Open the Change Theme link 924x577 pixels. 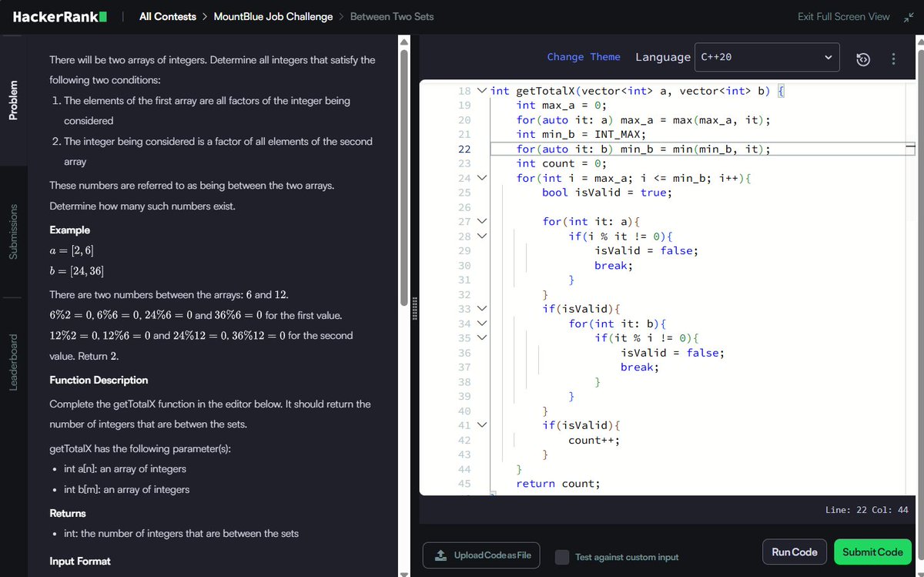coord(583,57)
